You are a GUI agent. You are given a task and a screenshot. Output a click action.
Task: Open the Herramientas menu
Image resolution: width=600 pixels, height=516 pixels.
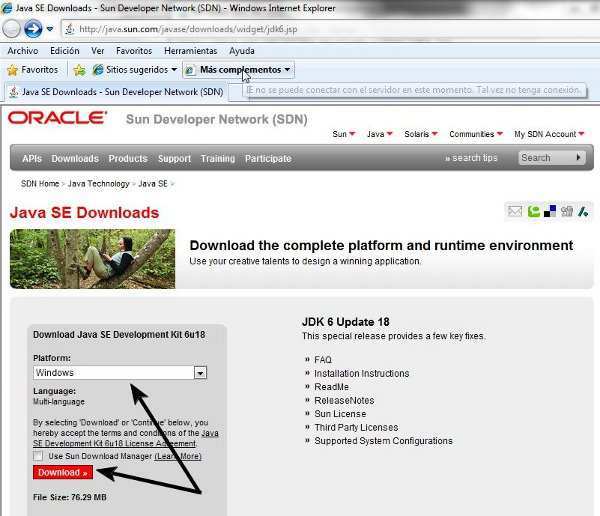coord(191,51)
